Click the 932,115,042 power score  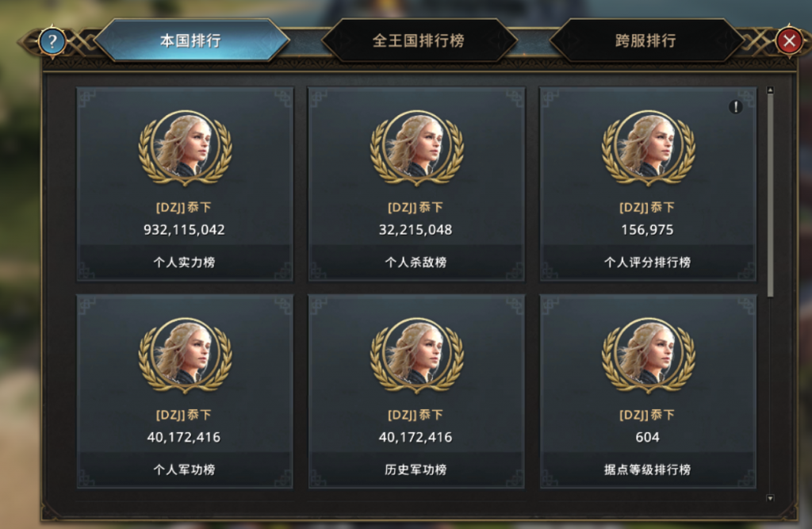184,229
